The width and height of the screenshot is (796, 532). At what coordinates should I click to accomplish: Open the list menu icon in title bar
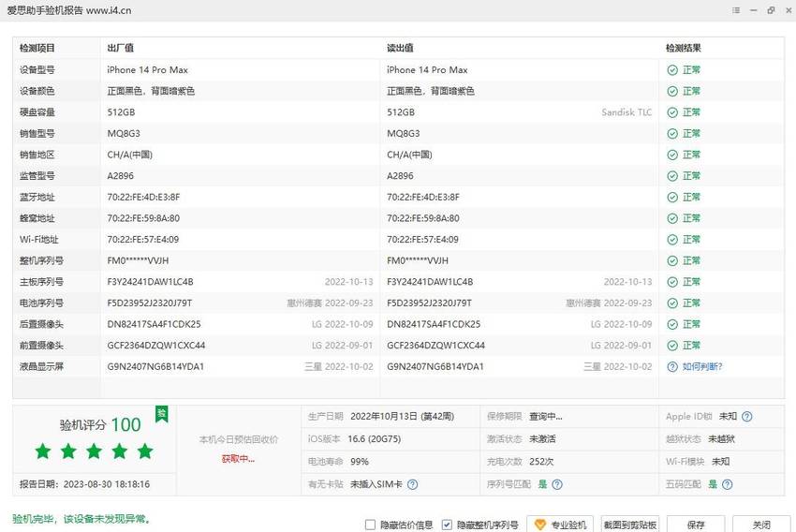736,10
